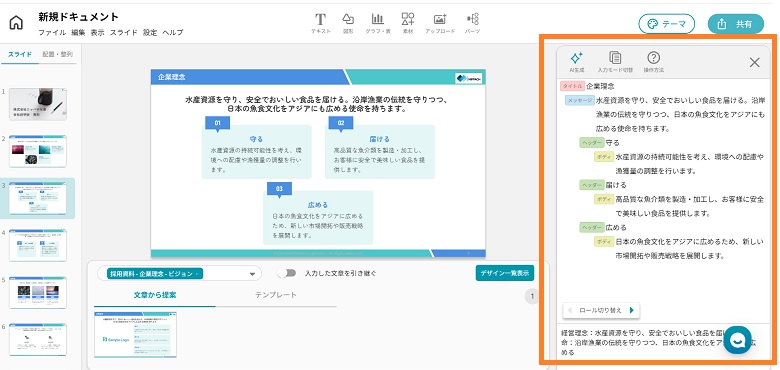This screenshot has height=370, width=780.
Task: Click the 01 badge on the slide
Action: click(217, 123)
